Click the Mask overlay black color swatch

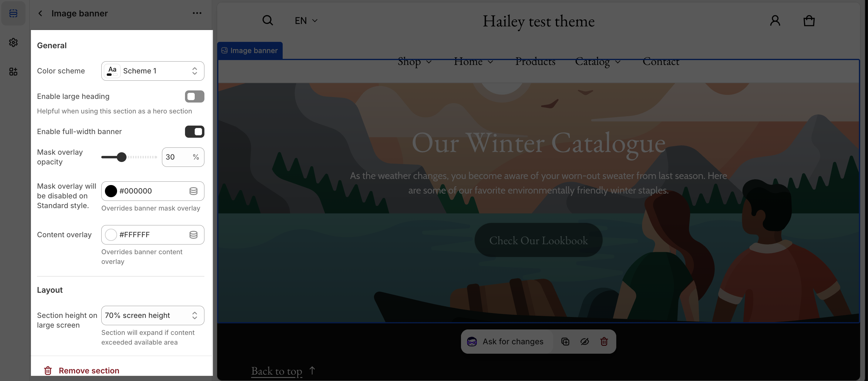[x=111, y=191]
